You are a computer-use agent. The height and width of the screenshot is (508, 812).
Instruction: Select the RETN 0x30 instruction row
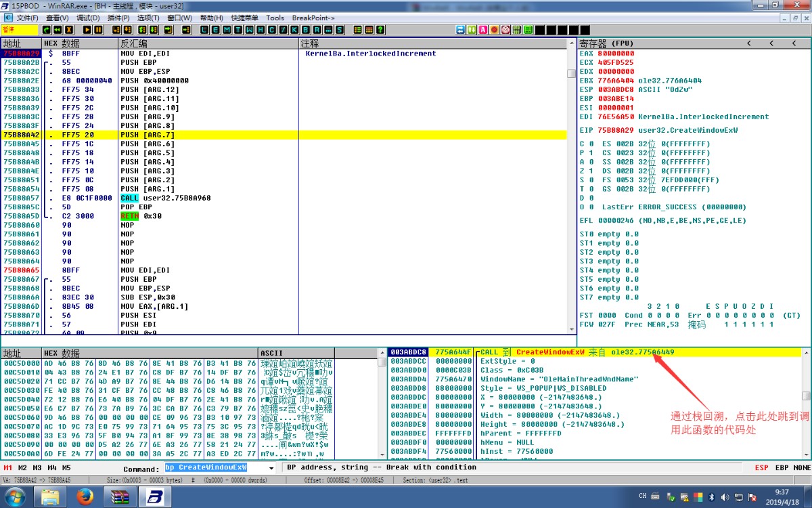pyautogui.click(x=284, y=216)
